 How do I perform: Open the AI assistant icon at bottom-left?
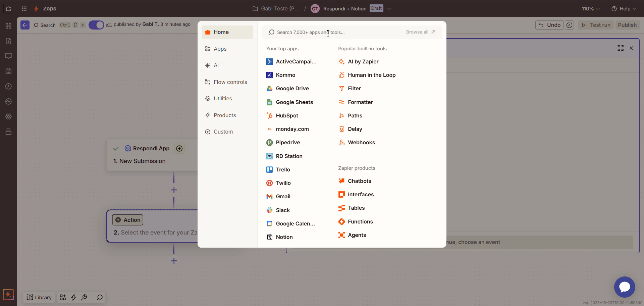click(x=8, y=295)
